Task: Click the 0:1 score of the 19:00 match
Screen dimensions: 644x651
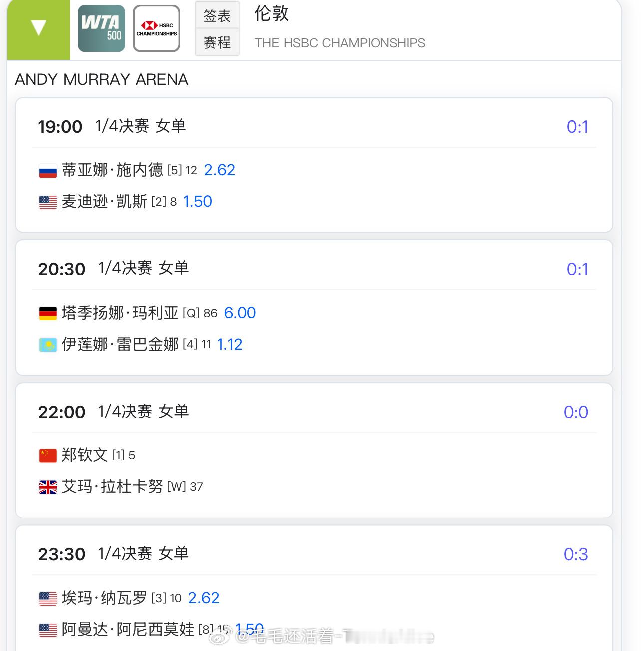Action: pos(577,127)
